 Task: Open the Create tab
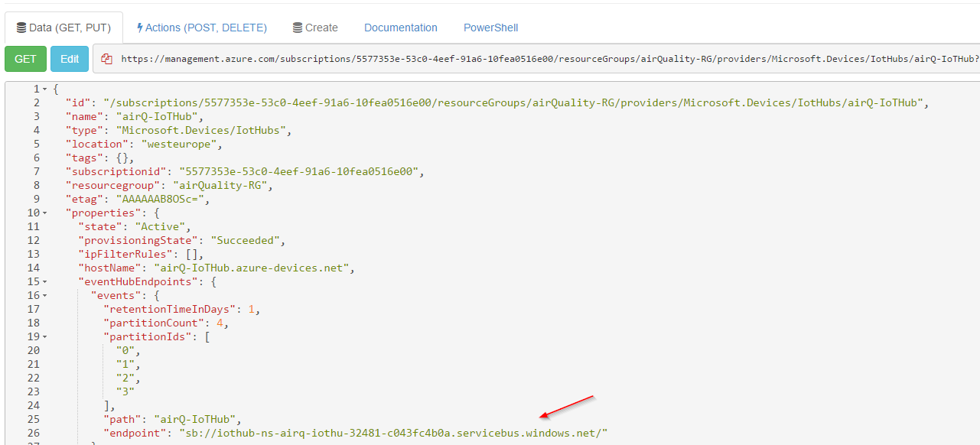tap(315, 28)
